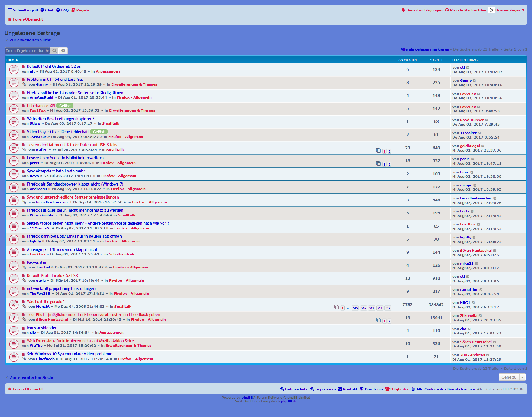This screenshot has height=417, width=532.
Task: Open Kontakt footer link
Action: coord(348,389)
